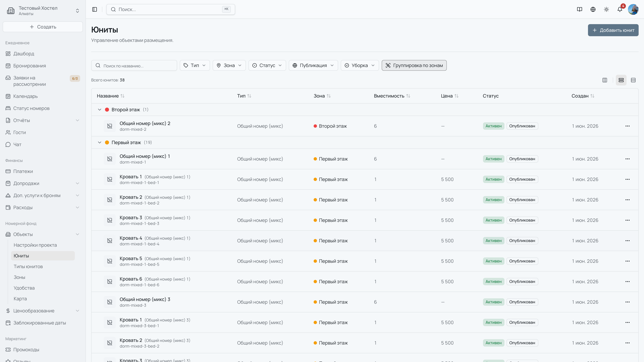The image size is (644, 362).
Task: Open Заблокированные даты in sidebar
Action: [x=43, y=323]
